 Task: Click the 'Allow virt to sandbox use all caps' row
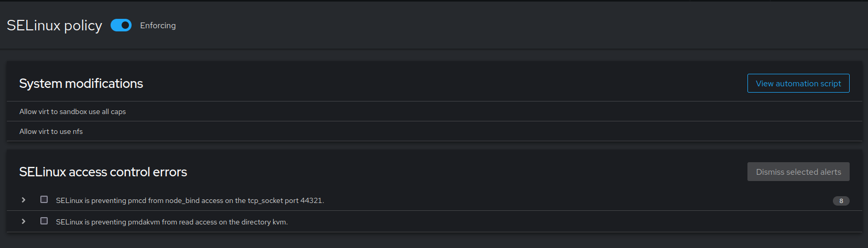[73, 111]
